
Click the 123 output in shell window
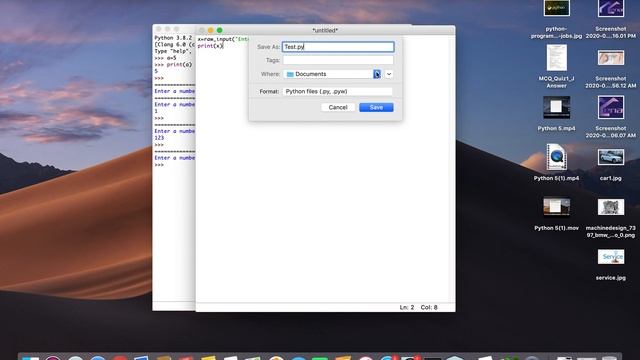[159, 138]
